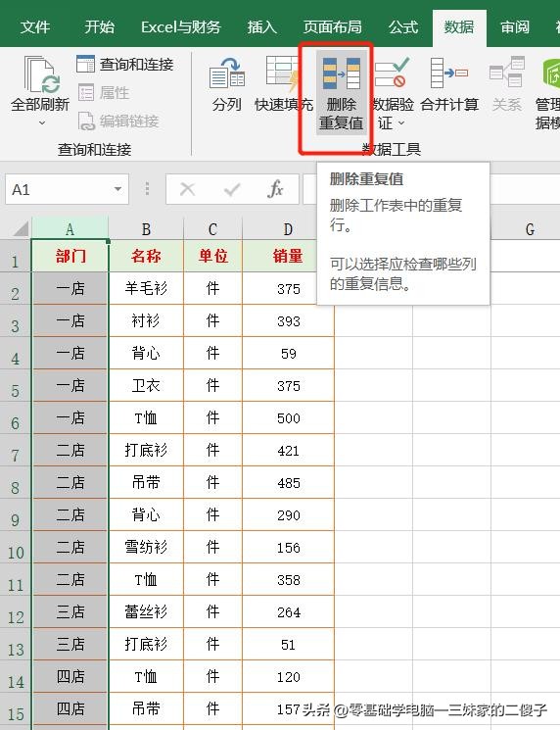Select row 1 header
560x730 pixels.
[x=16, y=256]
